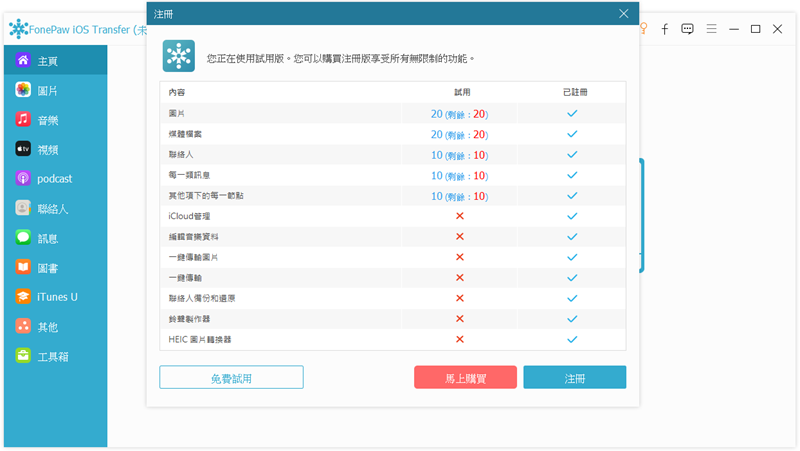Click the 一鍵傳輸圖片 row label

[x=193, y=257]
